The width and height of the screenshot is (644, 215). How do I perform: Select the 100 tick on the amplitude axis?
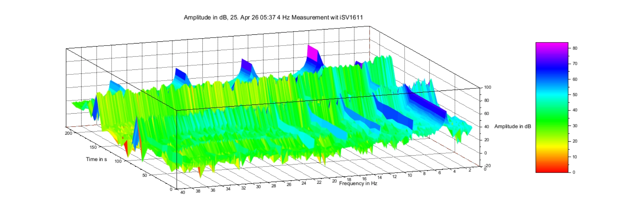(x=488, y=87)
